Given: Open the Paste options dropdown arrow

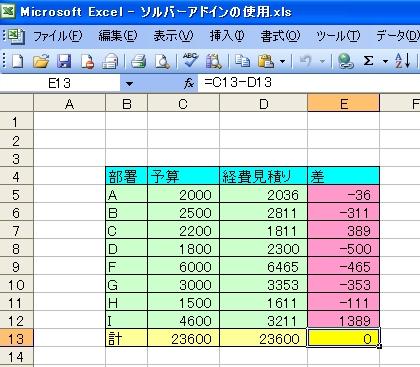Looking at the screenshot, I should click(x=282, y=62).
